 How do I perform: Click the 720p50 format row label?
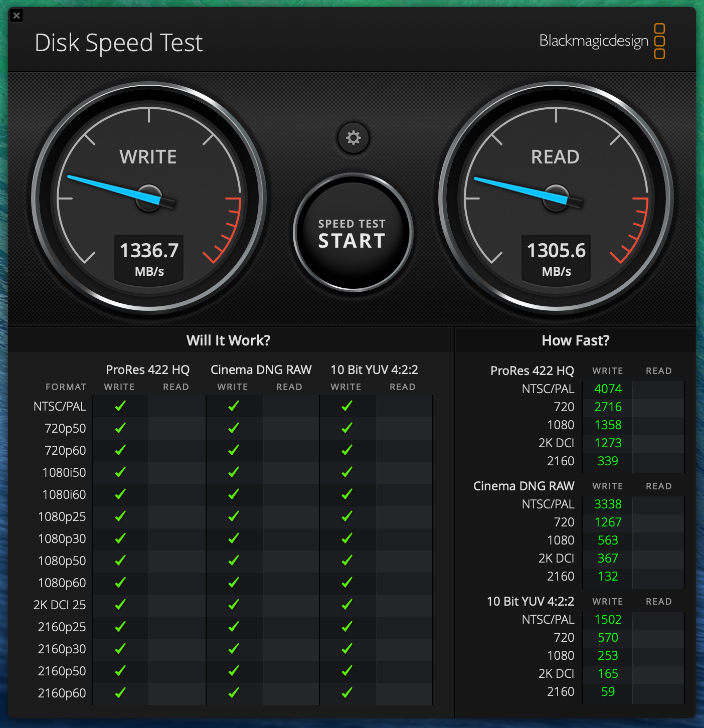65,428
